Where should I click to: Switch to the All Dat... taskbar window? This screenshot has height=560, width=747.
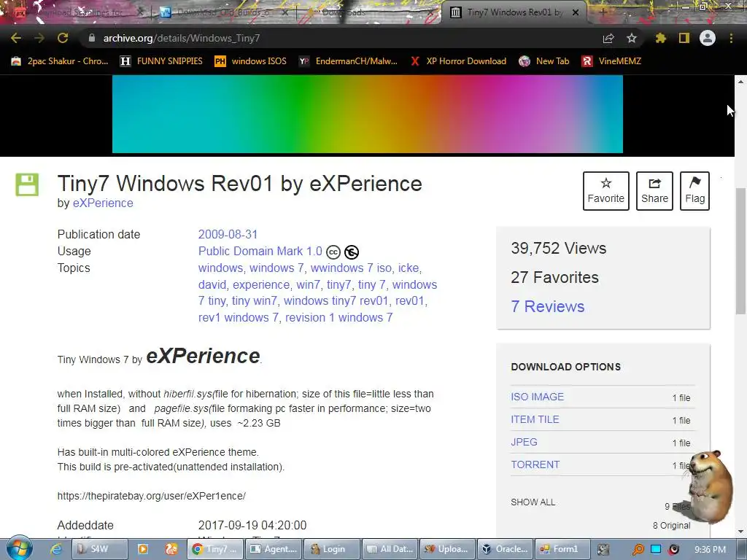[x=390, y=549]
